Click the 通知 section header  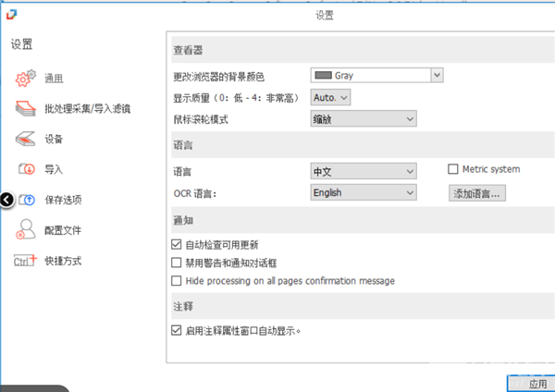pos(364,220)
